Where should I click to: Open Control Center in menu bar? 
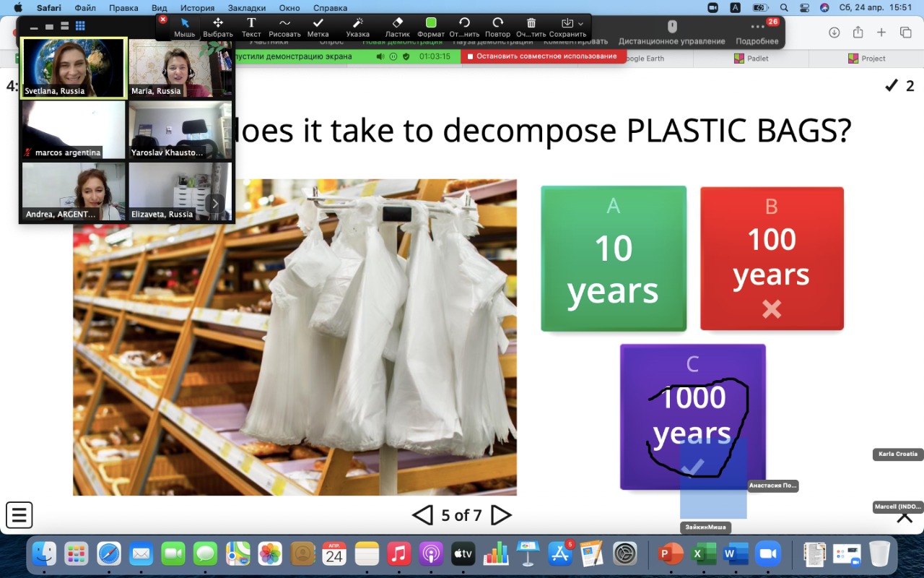(x=805, y=8)
